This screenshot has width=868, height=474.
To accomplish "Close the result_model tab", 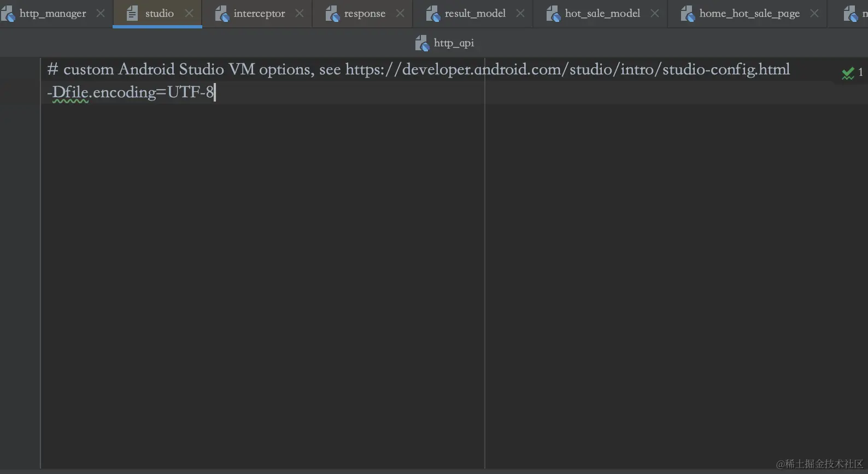I will pyautogui.click(x=520, y=13).
